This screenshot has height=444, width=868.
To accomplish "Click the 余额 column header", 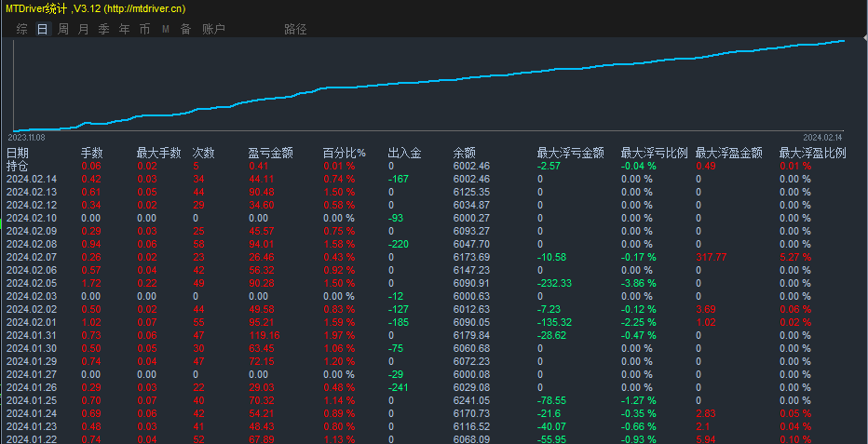I will click(x=465, y=154).
